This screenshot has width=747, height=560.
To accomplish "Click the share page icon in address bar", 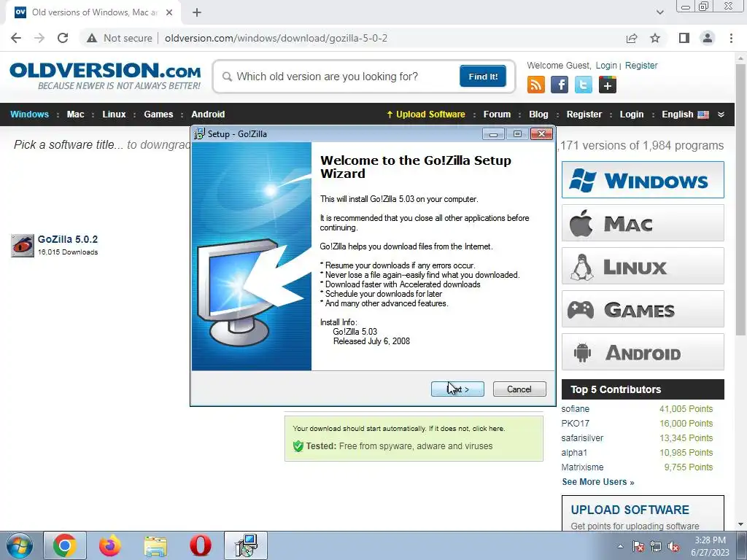I will pos(632,38).
